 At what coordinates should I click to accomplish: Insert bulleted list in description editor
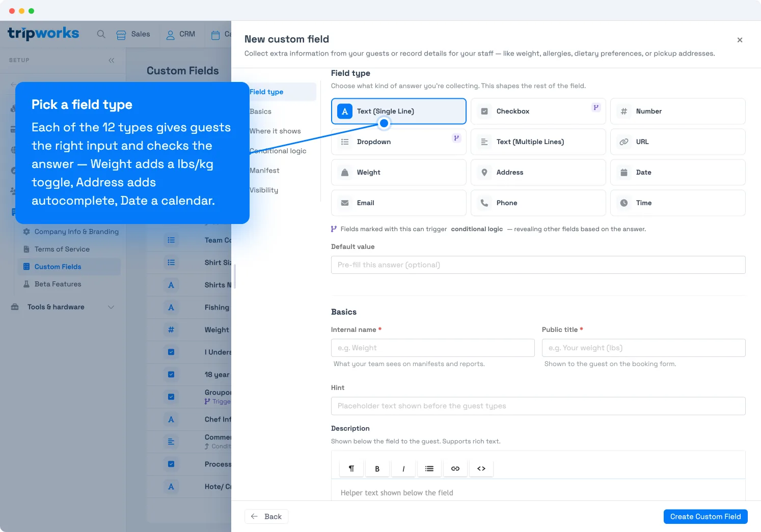click(429, 468)
